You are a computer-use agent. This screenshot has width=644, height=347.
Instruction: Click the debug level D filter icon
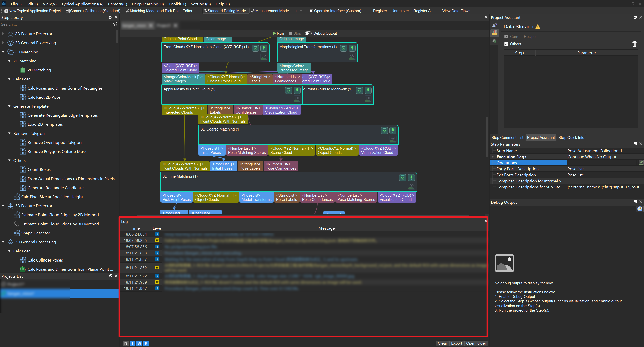(x=126, y=343)
